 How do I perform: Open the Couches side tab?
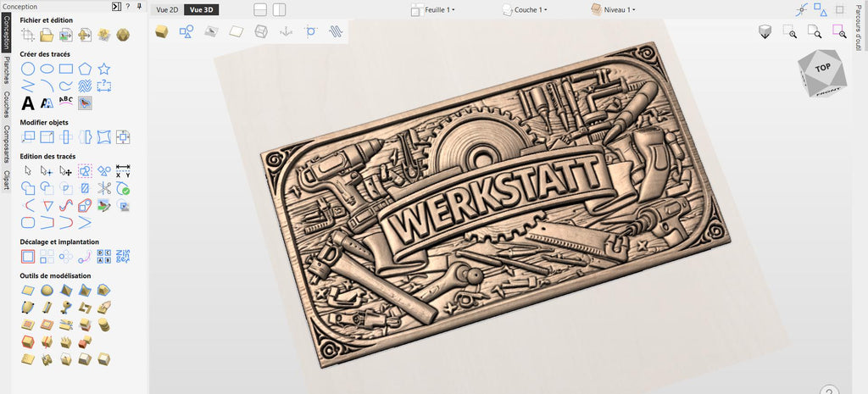click(x=6, y=104)
